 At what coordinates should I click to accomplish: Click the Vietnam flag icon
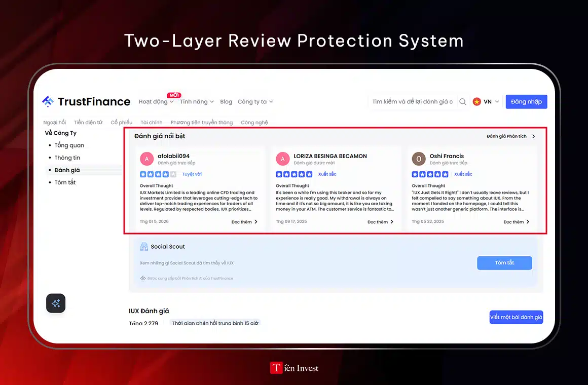coord(476,102)
